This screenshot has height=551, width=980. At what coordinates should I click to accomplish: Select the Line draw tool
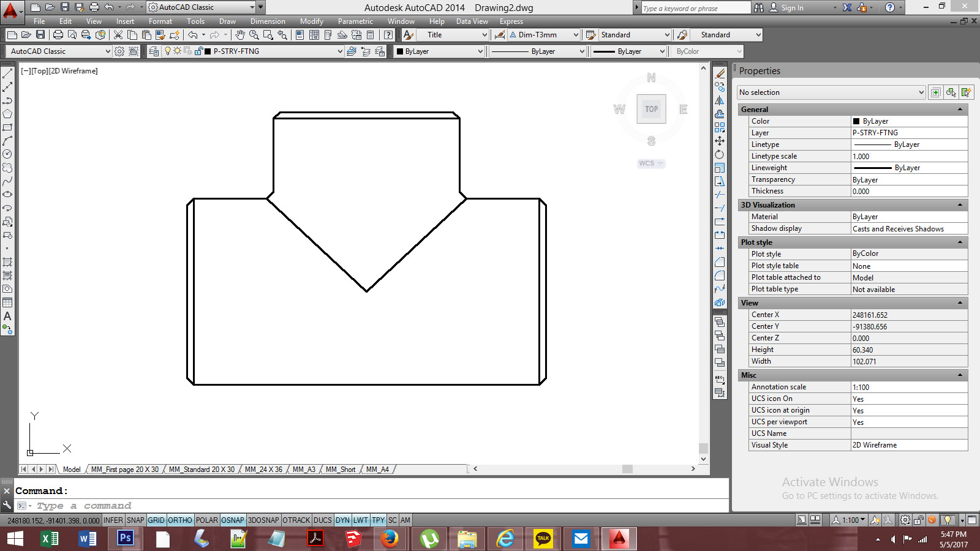[x=7, y=73]
